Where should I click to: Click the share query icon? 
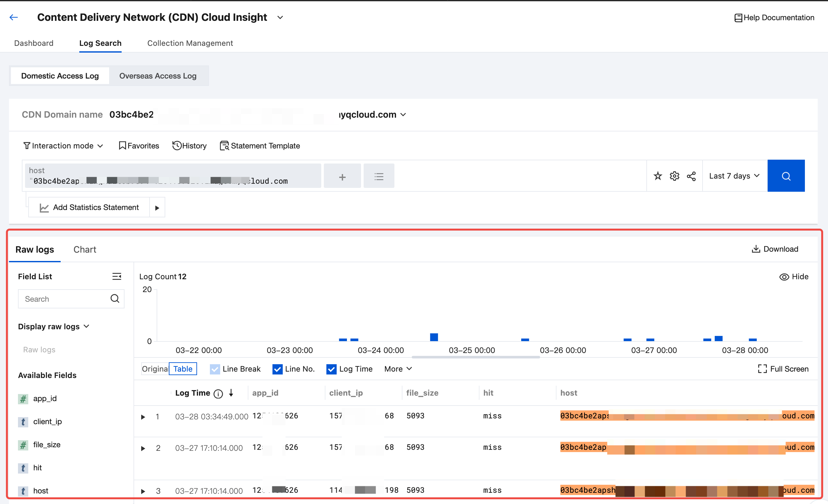click(x=691, y=176)
